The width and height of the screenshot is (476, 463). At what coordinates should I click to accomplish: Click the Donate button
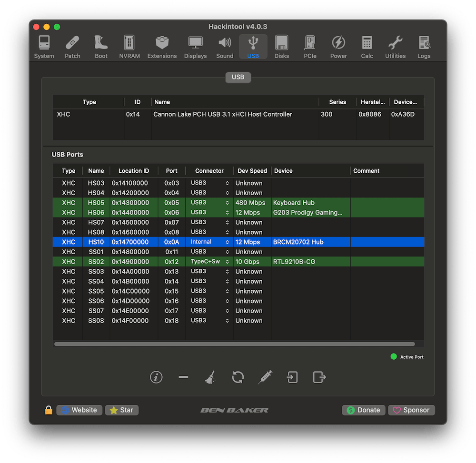364,410
